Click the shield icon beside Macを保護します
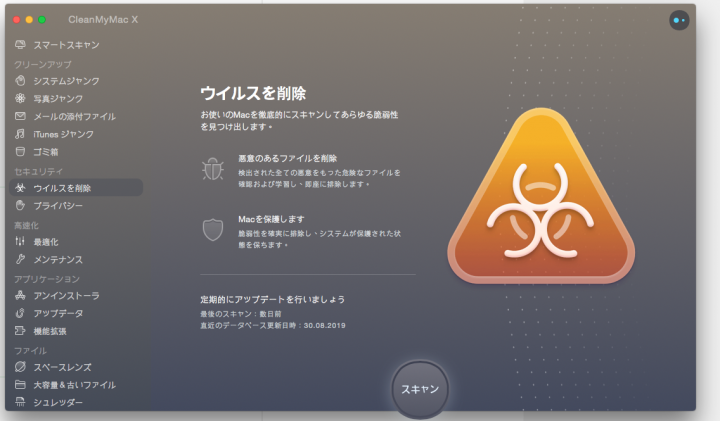 pyautogui.click(x=213, y=230)
